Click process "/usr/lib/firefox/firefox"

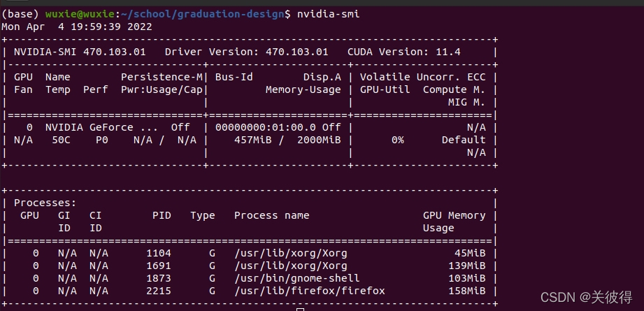click(x=309, y=291)
